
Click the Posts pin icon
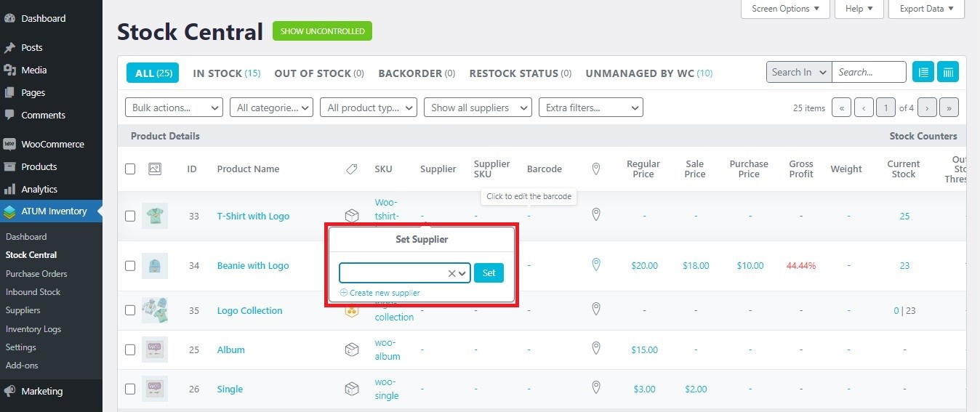coord(9,47)
